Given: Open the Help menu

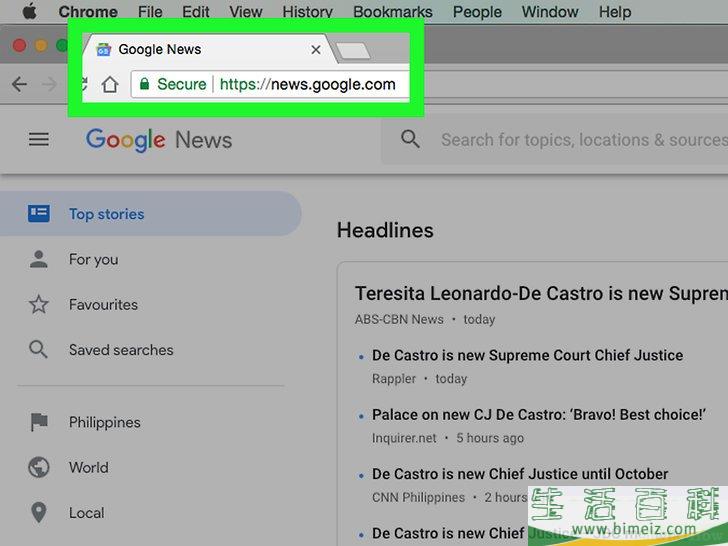Looking at the screenshot, I should 615,12.
